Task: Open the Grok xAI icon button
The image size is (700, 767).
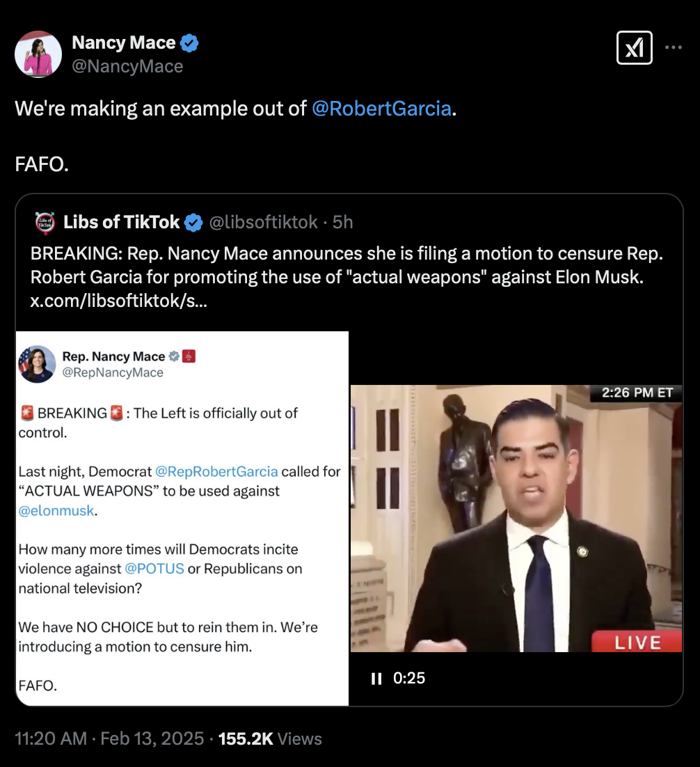Action: 635,47
